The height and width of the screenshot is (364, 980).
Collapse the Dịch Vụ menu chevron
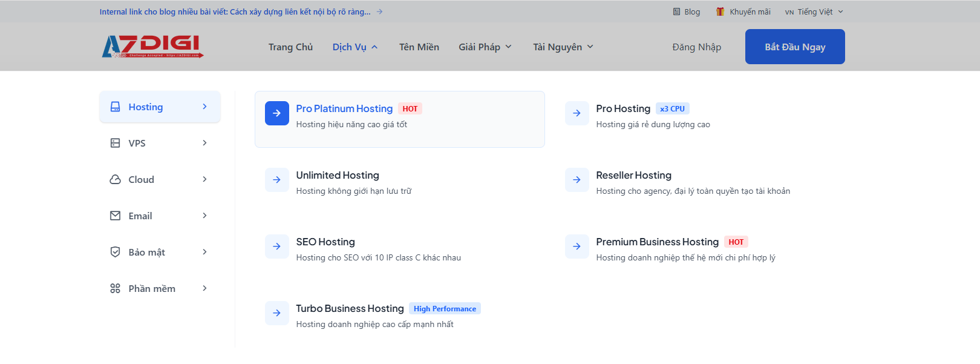(x=374, y=47)
